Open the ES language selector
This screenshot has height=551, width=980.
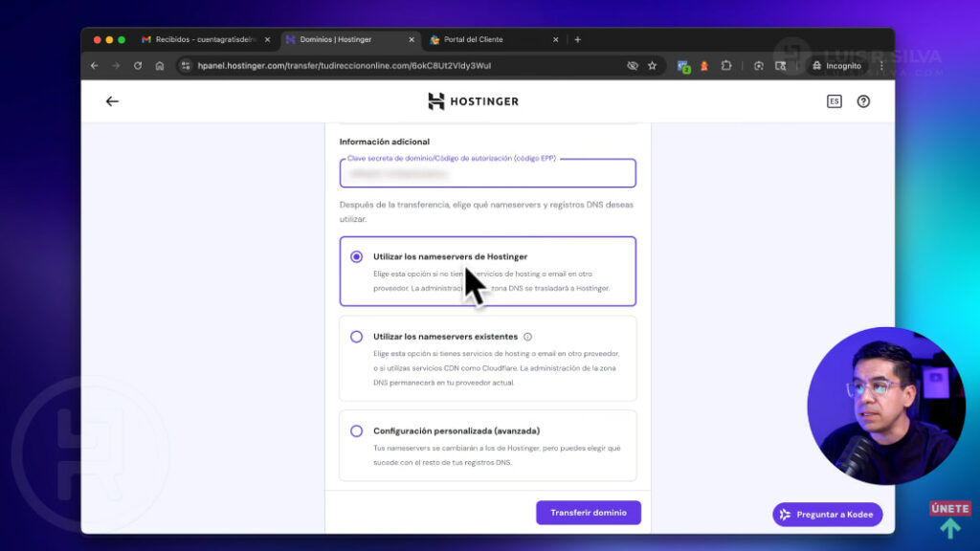pyautogui.click(x=834, y=101)
